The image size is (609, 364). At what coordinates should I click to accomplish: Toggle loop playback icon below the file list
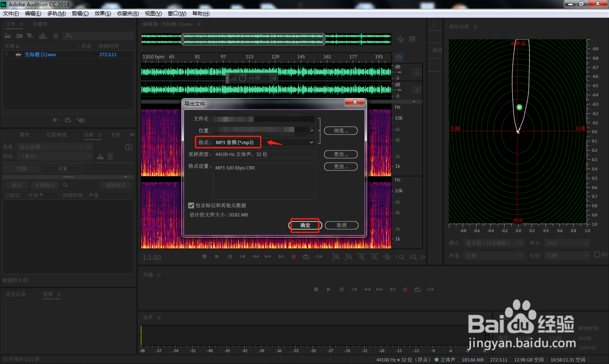(x=68, y=120)
